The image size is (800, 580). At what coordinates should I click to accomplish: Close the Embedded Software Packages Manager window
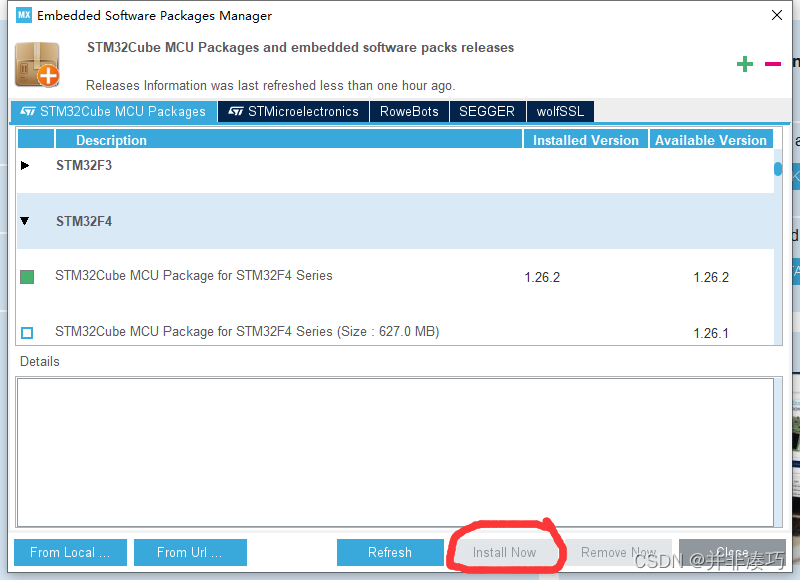[x=777, y=15]
